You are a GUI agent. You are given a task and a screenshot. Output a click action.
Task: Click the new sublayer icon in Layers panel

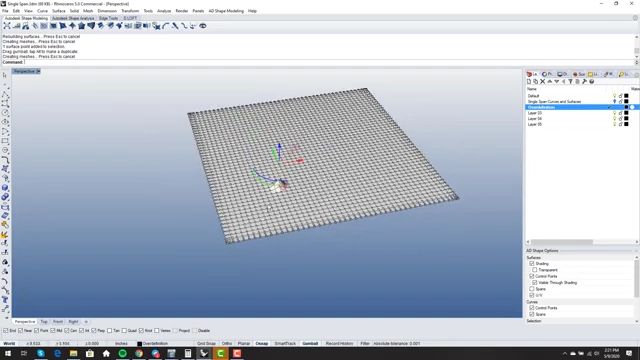[x=536, y=82]
